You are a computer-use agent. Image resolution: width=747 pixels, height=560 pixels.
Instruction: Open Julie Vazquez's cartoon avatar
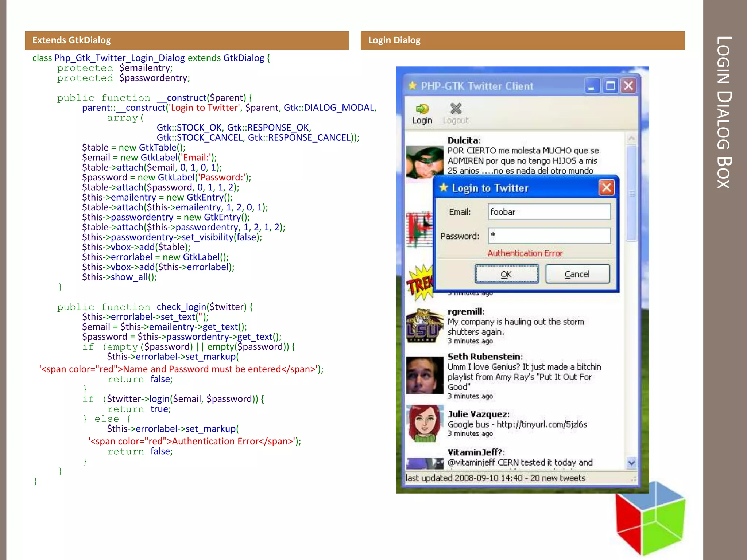(x=425, y=423)
